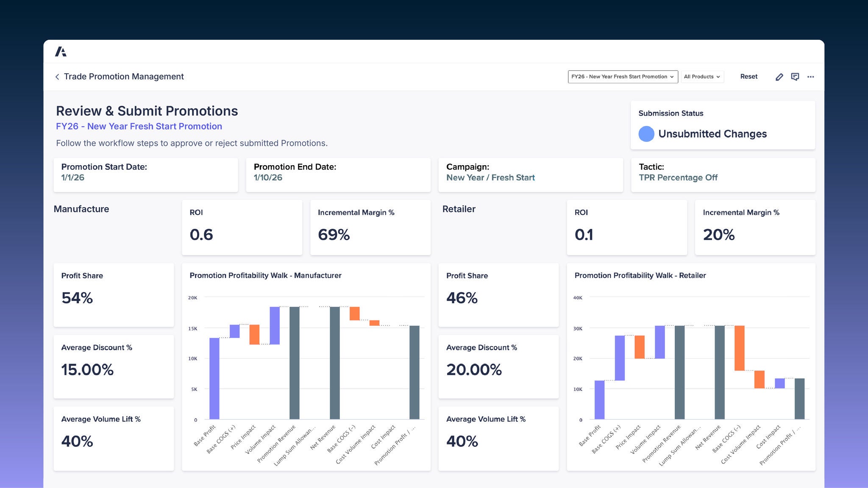Click the FY26 - New Year Fresh Start Promotion subtitle

coord(139,126)
